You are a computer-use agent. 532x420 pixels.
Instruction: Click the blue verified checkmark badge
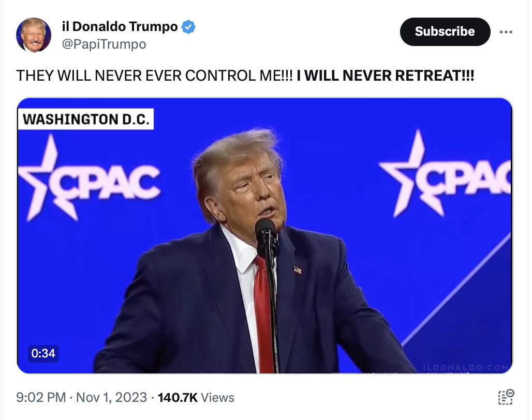189,27
